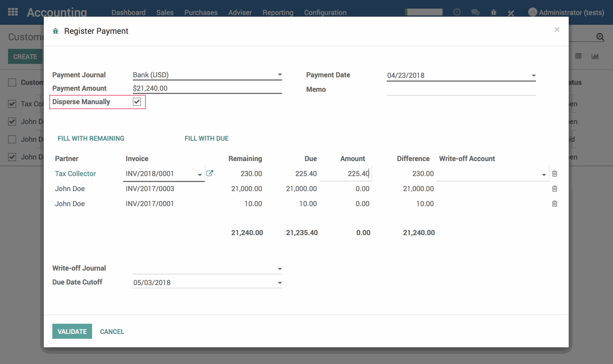Uncheck the last John Doe row checkbox
This screenshot has width=613, height=364.
tap(12, 157)
